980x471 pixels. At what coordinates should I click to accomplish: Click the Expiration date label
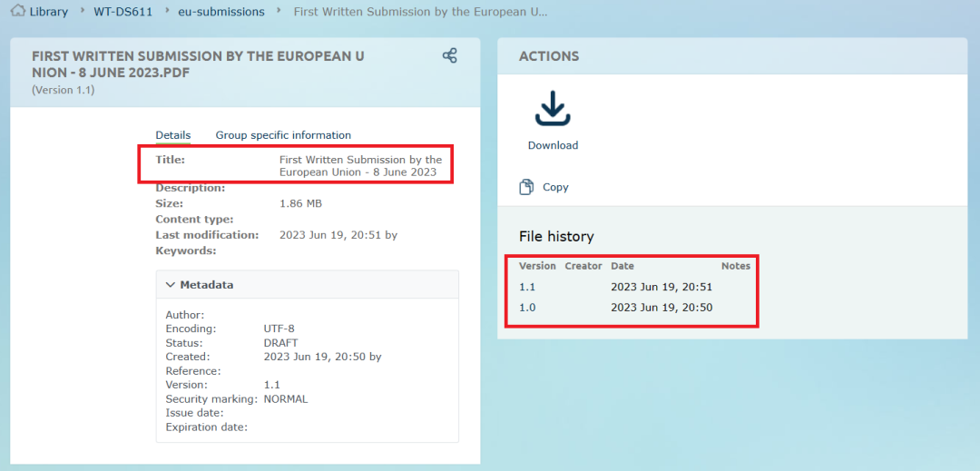(x=207, y=427)
